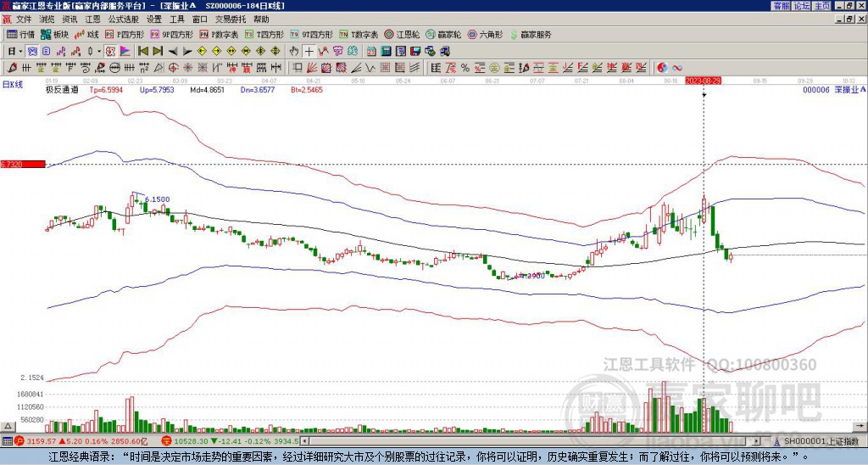The image size is (868, 465).
Task: Open the 设置 menu
Action: [154, 20]
